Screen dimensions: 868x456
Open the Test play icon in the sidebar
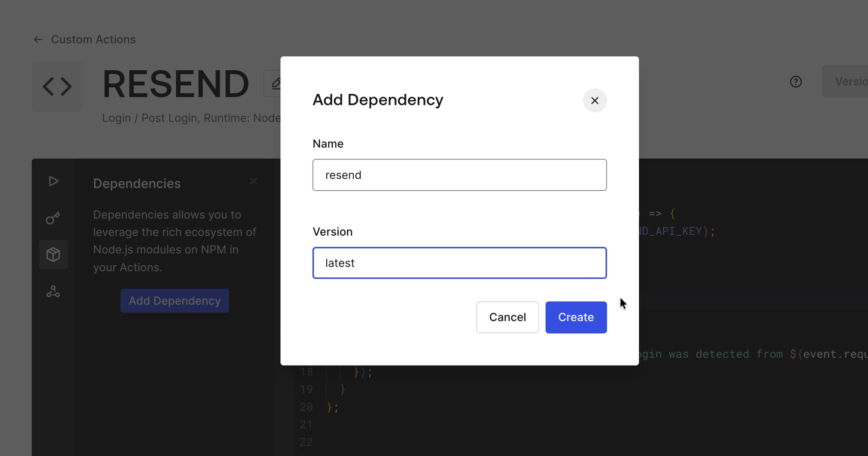pos(53,181)
